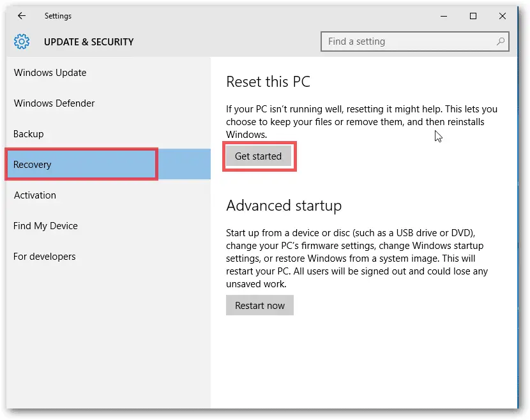
Task: Click the search magnifier icon
Action: 501,41
